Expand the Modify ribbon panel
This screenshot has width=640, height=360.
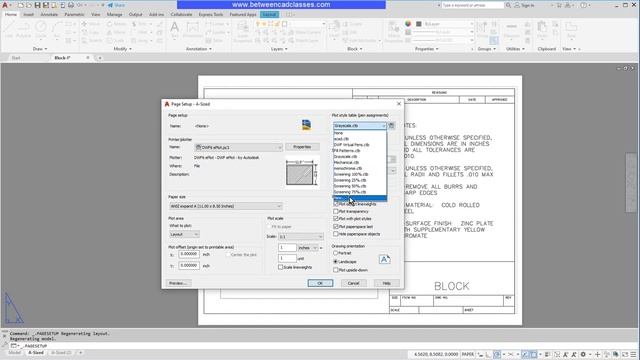tap(122, 49)
